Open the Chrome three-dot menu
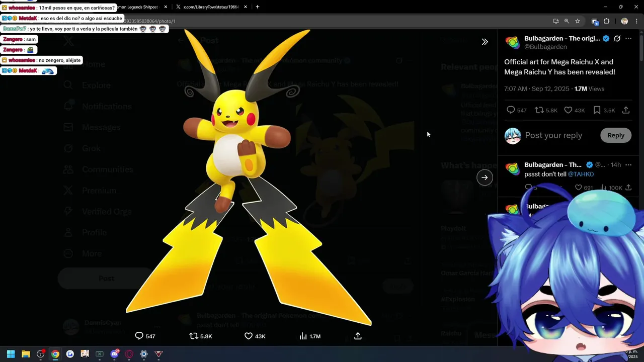644x362 pixels. pyautogui.click(x=635, y=21)
